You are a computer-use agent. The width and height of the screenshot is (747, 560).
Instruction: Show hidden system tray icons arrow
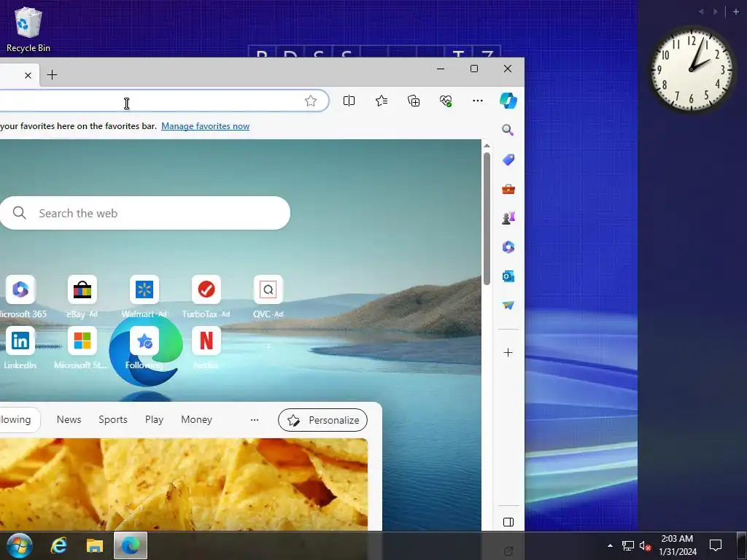tap(610, 545)
